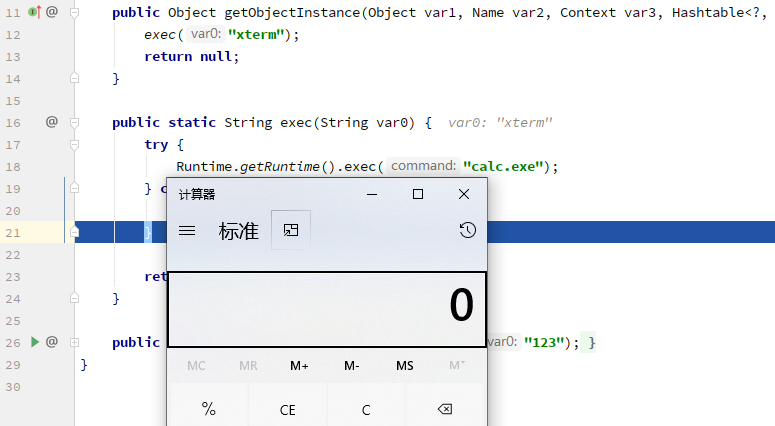Viewport: 775px width, 426px height.
Task: Collapse exec method fold at line 16
Action: pos(74,122)
